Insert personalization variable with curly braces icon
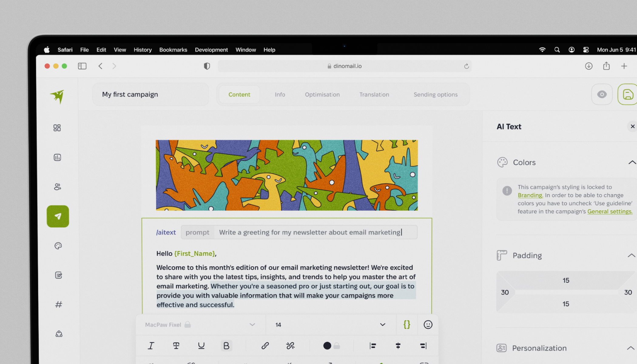This screenshot has width=637, height=364. coord(407,325)
